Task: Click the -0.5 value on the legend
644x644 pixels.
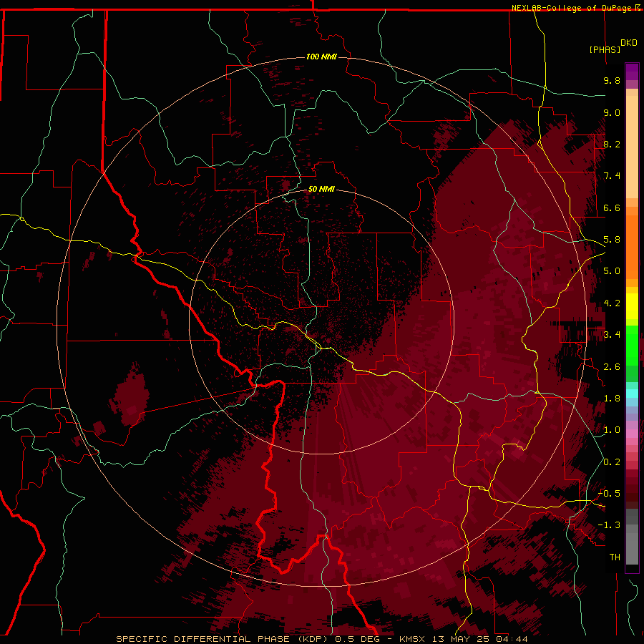Action: click(609, 494)
